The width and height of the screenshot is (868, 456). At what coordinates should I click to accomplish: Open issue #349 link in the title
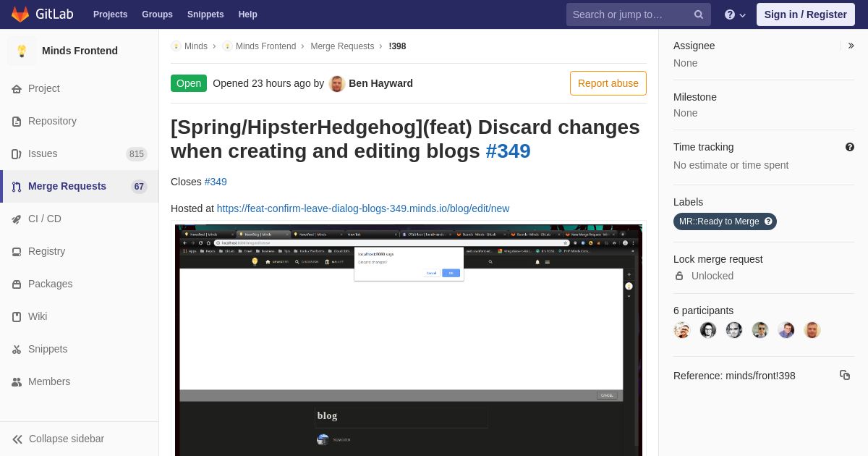[x=509, y=151]
